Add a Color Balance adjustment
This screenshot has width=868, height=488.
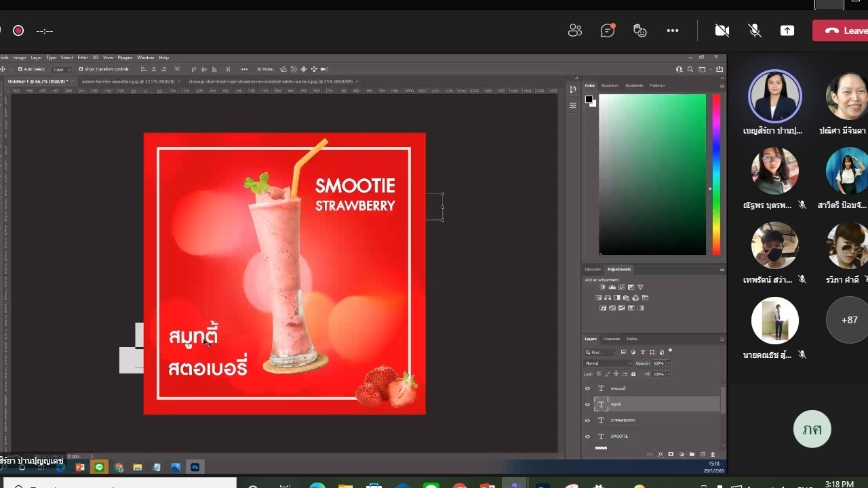(608, 298)
